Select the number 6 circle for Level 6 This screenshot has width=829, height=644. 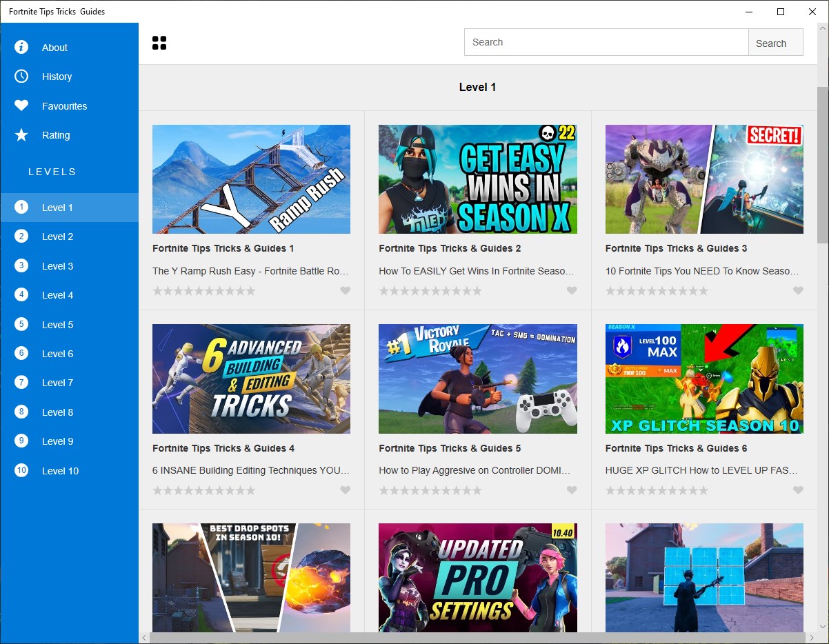pyautogui.click(x=21, y=353)
